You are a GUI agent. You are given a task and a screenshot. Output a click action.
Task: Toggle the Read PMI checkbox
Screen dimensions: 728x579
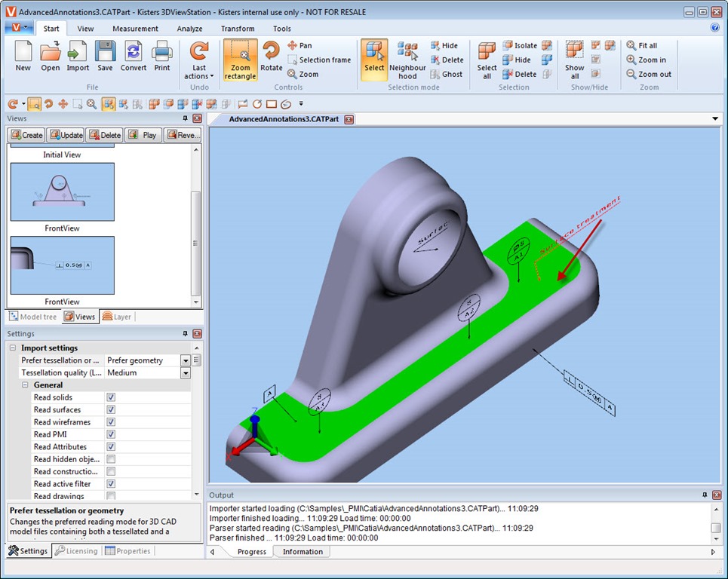coord(111,434)
